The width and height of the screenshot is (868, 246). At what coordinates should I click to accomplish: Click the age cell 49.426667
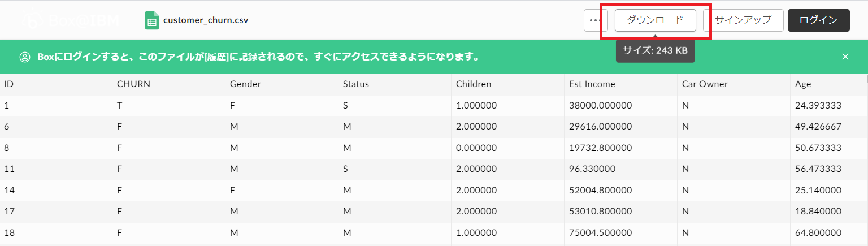pyautogui.click(x=818, y=127)
